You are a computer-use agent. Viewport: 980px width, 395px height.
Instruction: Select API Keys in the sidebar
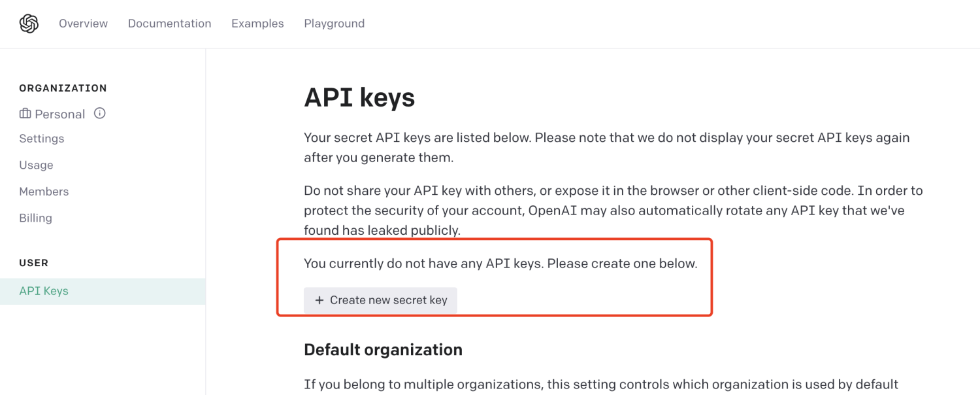click(x=44, y=291)
